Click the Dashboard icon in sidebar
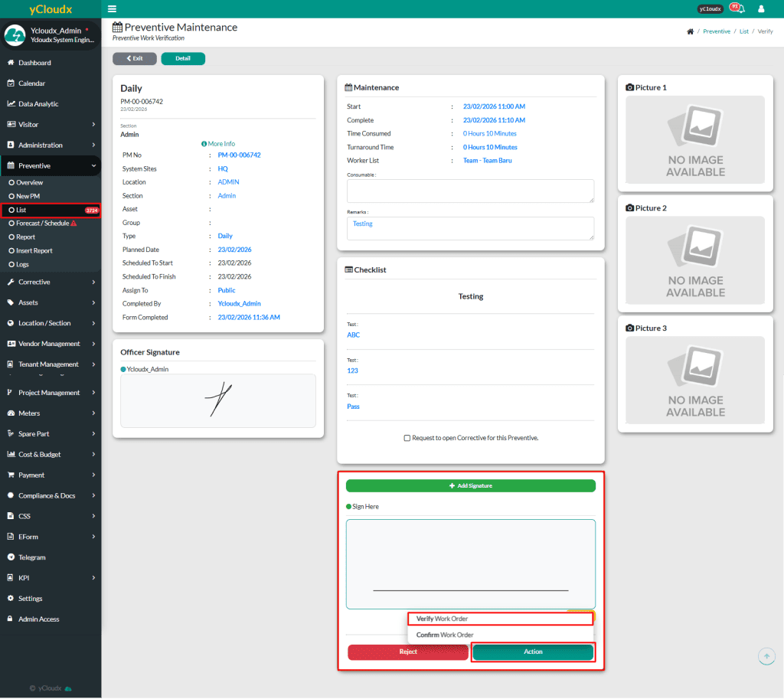The width and height of the screenshot is (784, 699). tap(11, 63)
